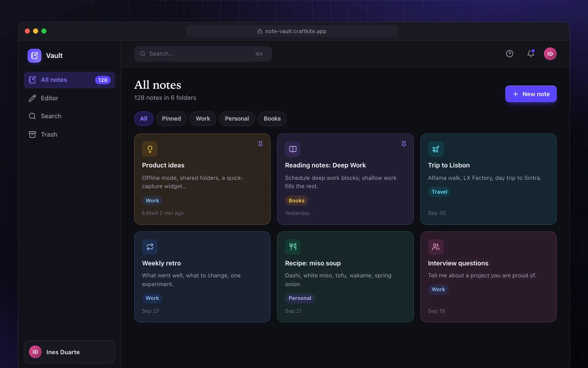Select the All filter chip
588x368 pixels.
click(x=144, y=119)
